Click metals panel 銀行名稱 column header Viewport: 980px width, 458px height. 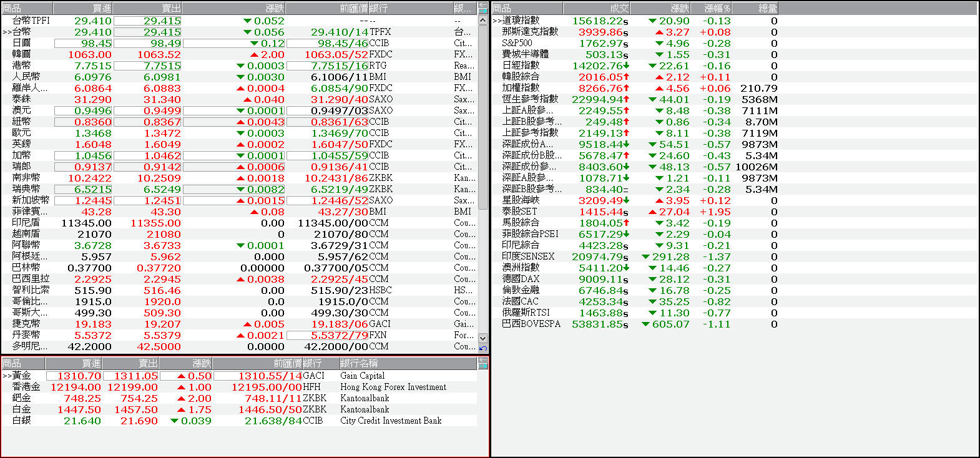pyautogui.click(x=408, y=363)
